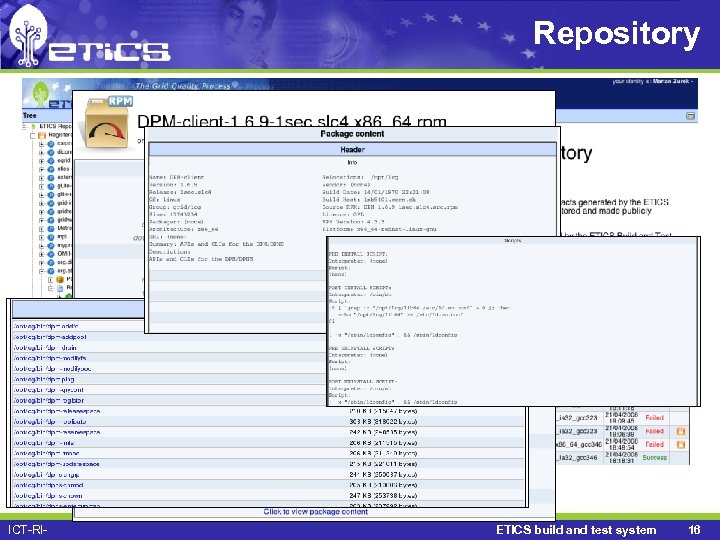The image size is (720, 540).
Task: Open the /opt/lcg/bin/dpm-modifyfs file link
Action: tap(50, 358)
